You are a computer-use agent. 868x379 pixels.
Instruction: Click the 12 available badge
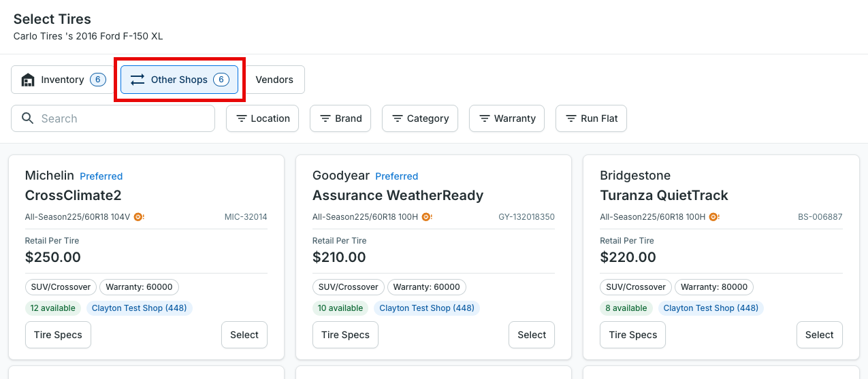(53, 308)
